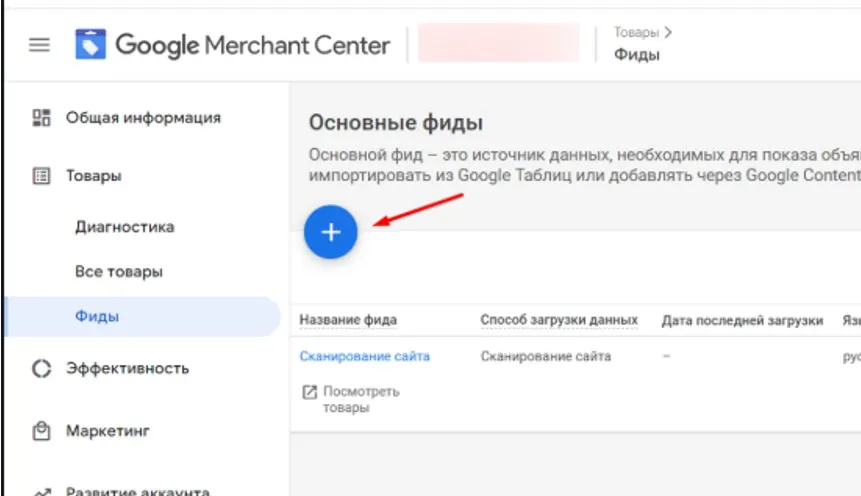This screenshot has height=496, width=861.
Task: Click the Общая информация dashboard icon
Action: (41, 118)
